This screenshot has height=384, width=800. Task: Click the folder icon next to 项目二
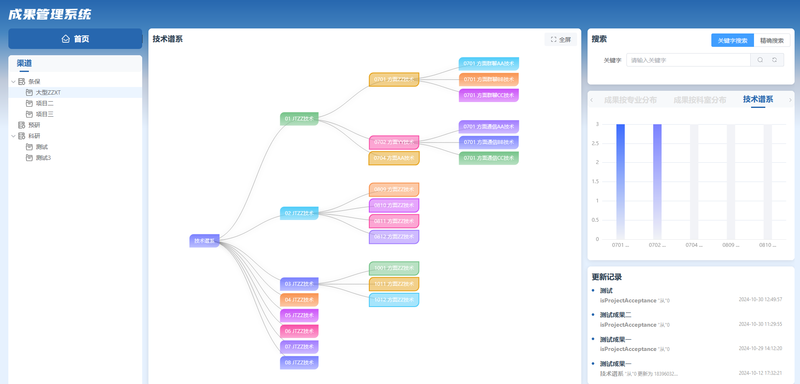point(29,103)
